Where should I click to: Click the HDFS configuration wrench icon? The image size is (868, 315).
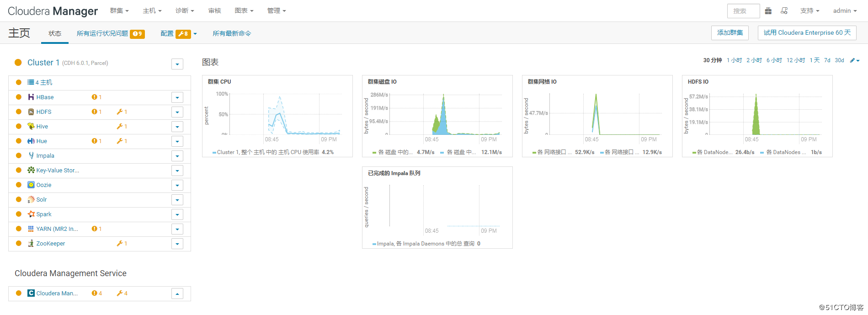click(x=122, y=112)
